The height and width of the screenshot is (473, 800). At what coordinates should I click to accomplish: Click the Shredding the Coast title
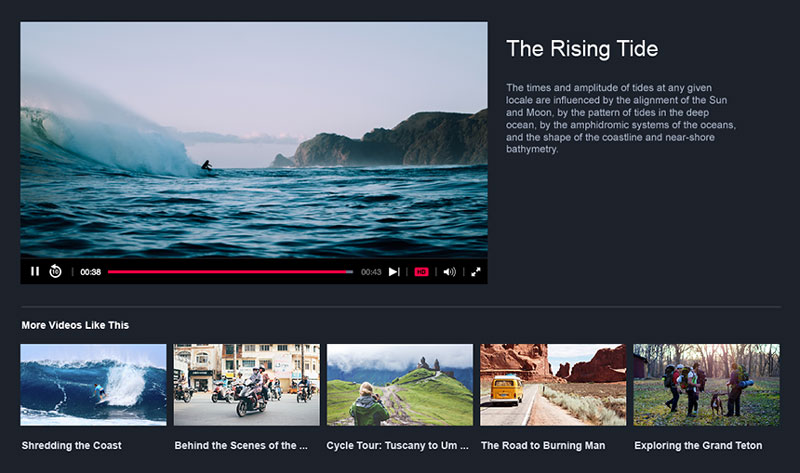(71, 445)
